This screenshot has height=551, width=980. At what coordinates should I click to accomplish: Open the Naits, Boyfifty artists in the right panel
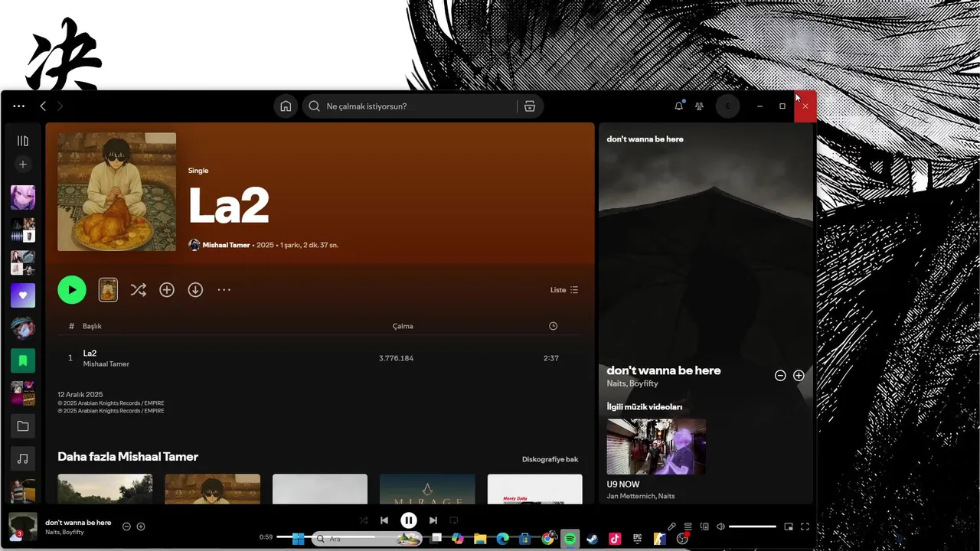tap(632, 383)
